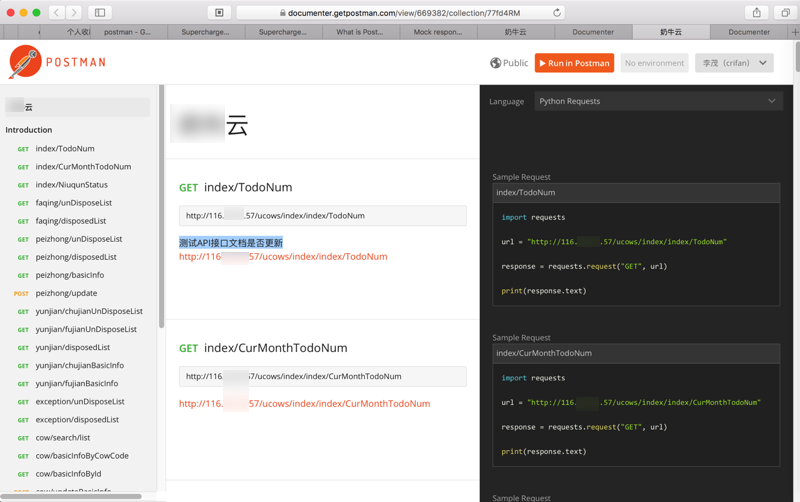
Task: Click the sidebar vertical scrollbar
Action: (x=161, y=207)
